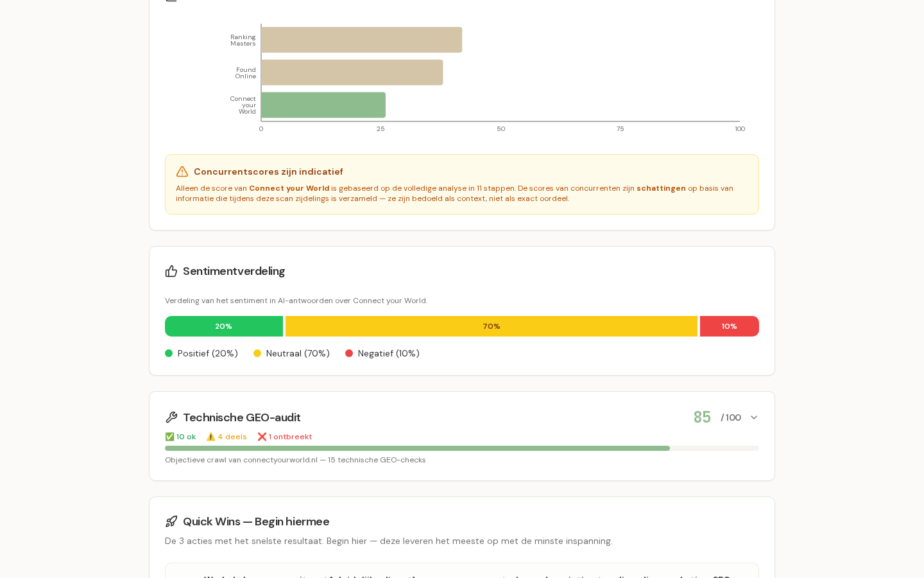Click the warning icon before 4 deels
This screenshot has width=924, height=578.
pyautogui.click(x=210, y=437)
